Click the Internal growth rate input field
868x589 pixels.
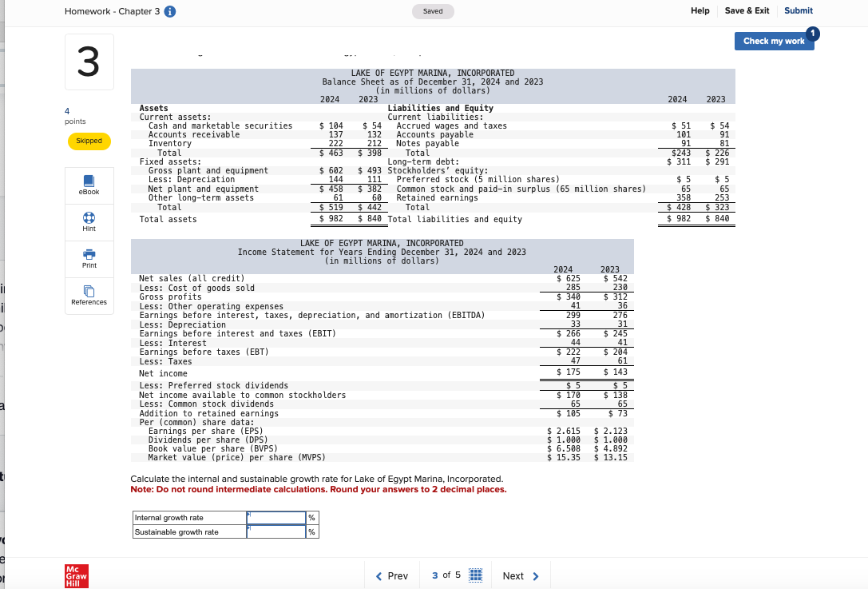pos(275,517)
